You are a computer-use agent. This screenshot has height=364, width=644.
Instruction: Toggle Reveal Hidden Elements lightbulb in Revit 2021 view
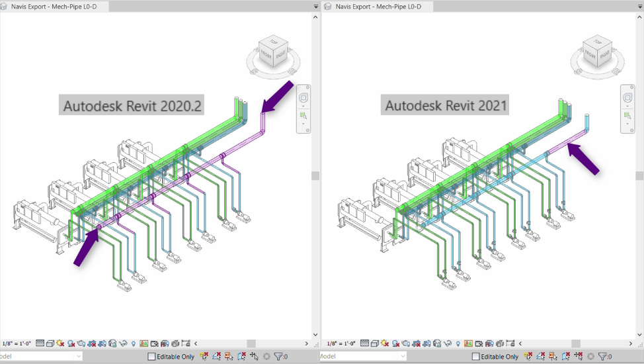pyautogui.click(x=458, y=343)
